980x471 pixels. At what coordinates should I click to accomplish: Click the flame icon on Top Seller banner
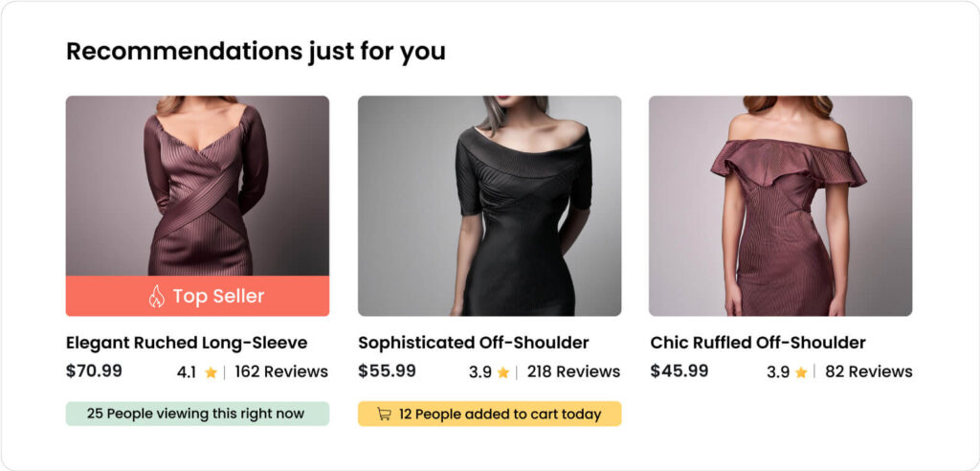(156, 297)
